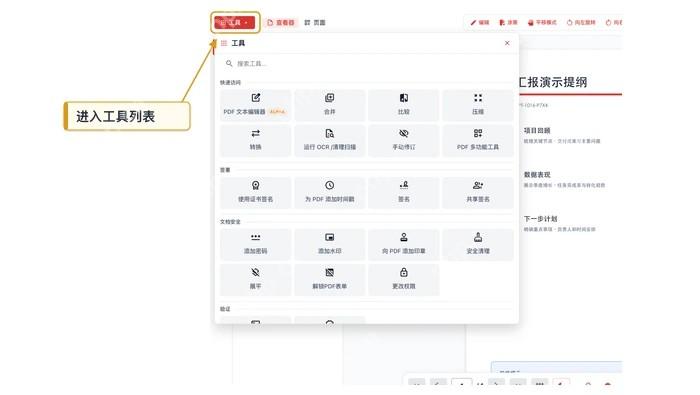
Task: Open the PDF 文本编辑器 tool
Action: tap(255, 105)
